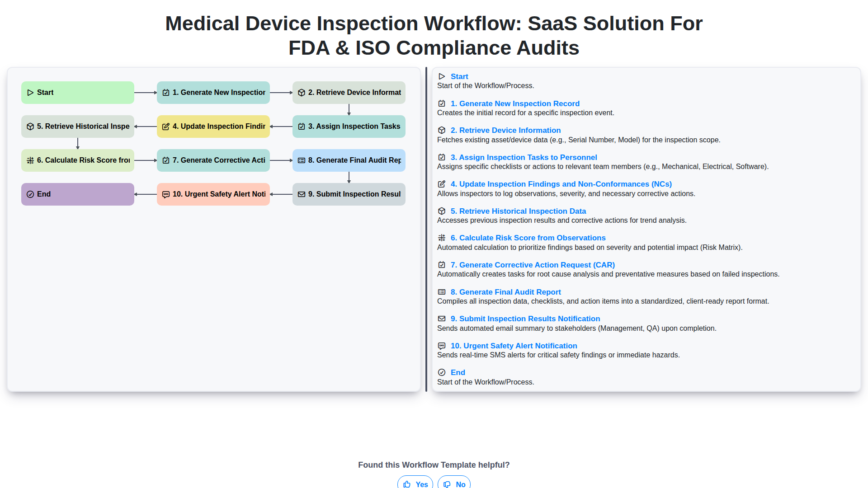
Task: Click the thumbs-up Yes button
Action: point(415,483)
